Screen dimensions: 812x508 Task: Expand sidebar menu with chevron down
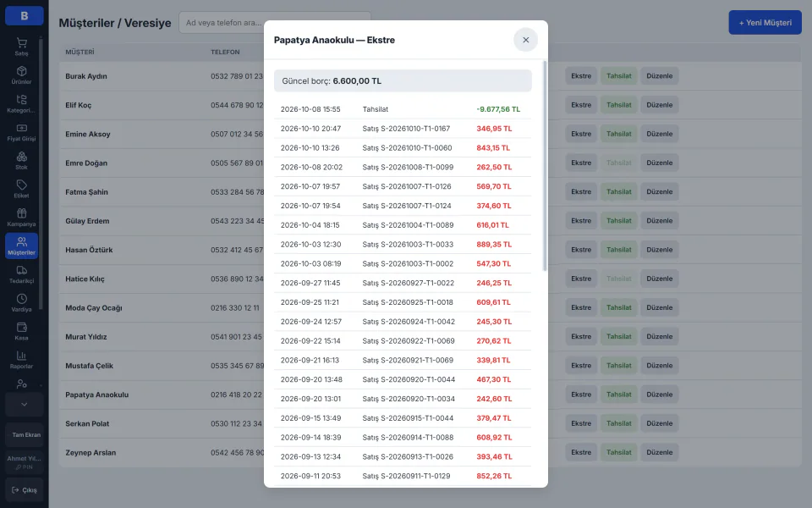[25, 405]
